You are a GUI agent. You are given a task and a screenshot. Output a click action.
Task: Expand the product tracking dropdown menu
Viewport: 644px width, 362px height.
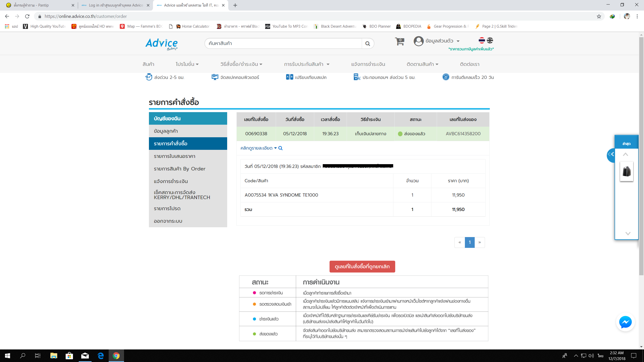click(422, 64)
